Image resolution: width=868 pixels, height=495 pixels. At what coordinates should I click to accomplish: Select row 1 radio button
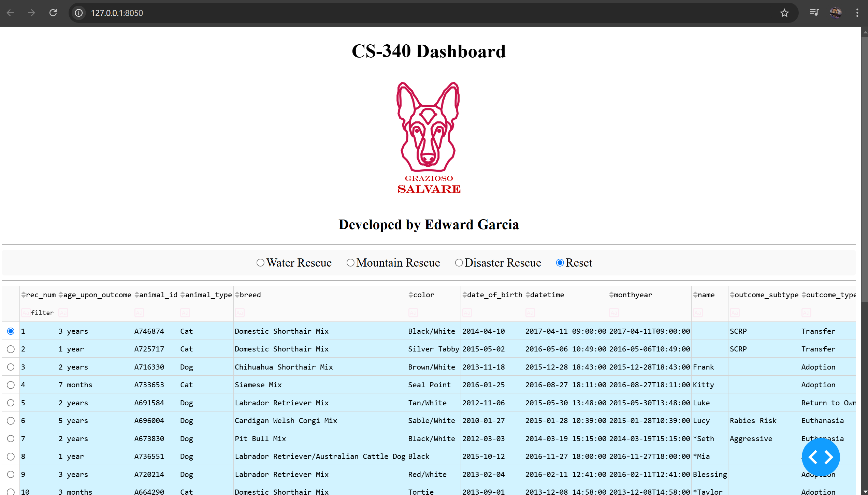(x=11, y=331)
